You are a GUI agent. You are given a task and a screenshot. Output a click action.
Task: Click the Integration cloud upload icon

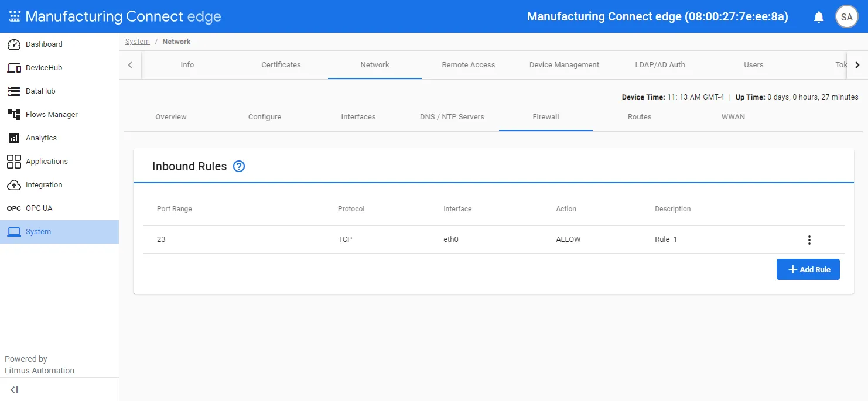pyautogui.click(x=14, y=185)
